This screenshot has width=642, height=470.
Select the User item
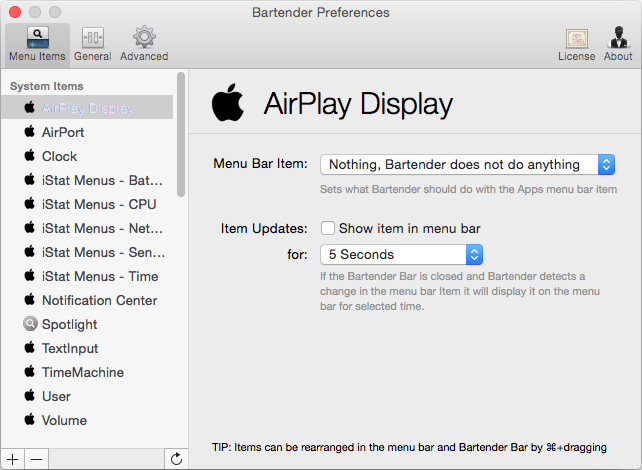(x=87, y=396)
